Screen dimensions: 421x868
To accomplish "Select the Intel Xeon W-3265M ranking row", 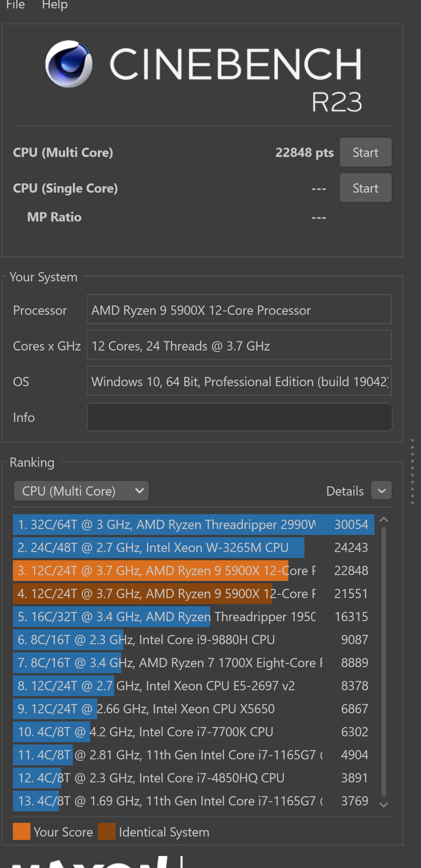I will (193, 547).
